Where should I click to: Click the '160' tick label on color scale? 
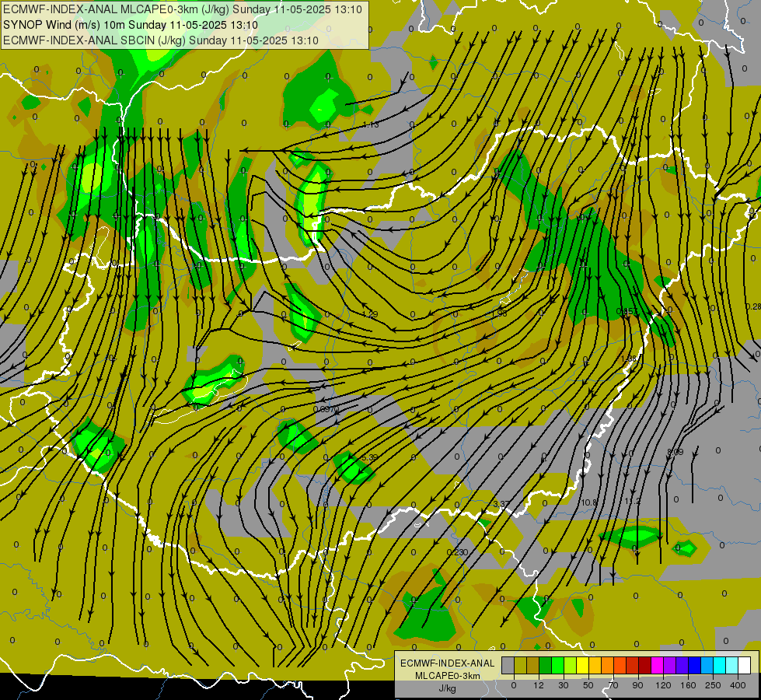(x=688, y=685)
